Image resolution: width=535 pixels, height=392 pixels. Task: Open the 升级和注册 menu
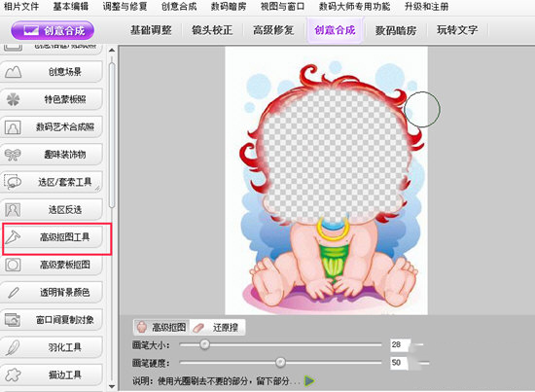click(426, 7)
